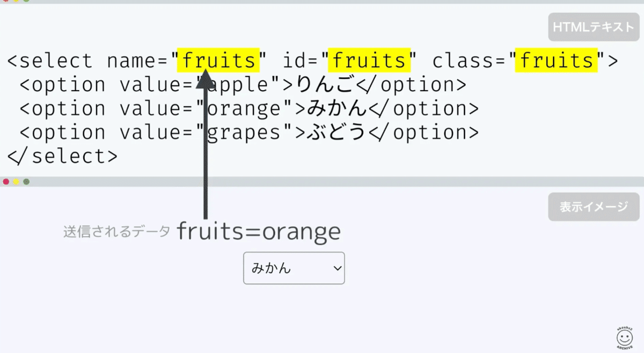Select the highlighted fruits value in id attribute

click(x=368, y=61)
